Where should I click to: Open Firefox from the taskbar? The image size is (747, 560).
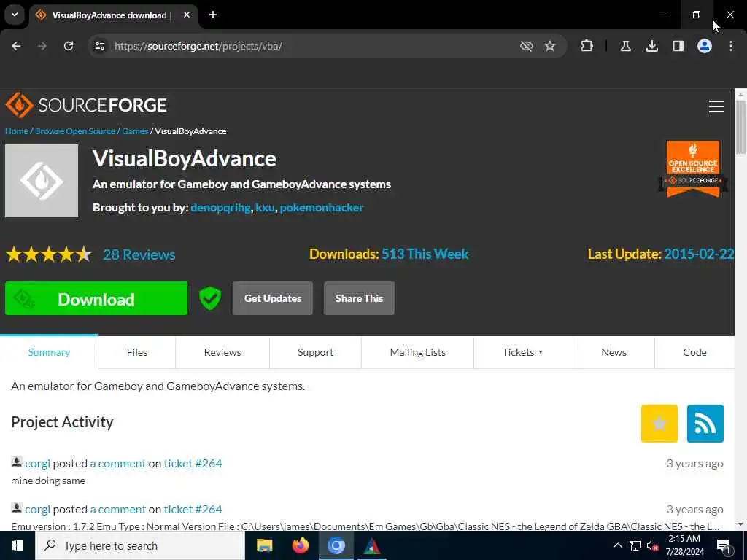(300, 545)
